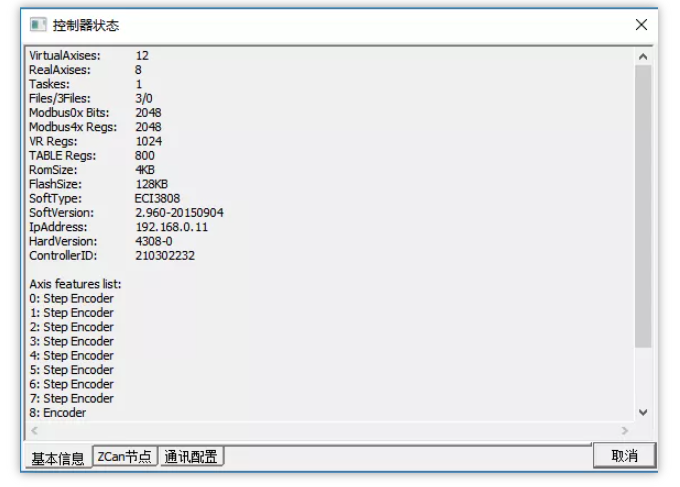Click the RealAxises: label
This screenshot has width=680, height=487.
pyautogui.click(x=60, y=70)
